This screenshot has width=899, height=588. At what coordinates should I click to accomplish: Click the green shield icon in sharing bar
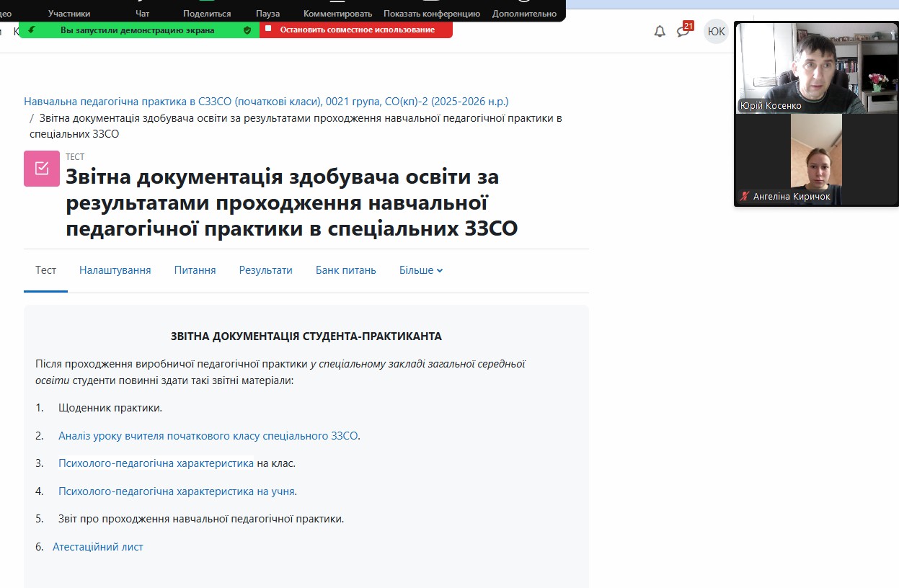click(x=247, y=30)
